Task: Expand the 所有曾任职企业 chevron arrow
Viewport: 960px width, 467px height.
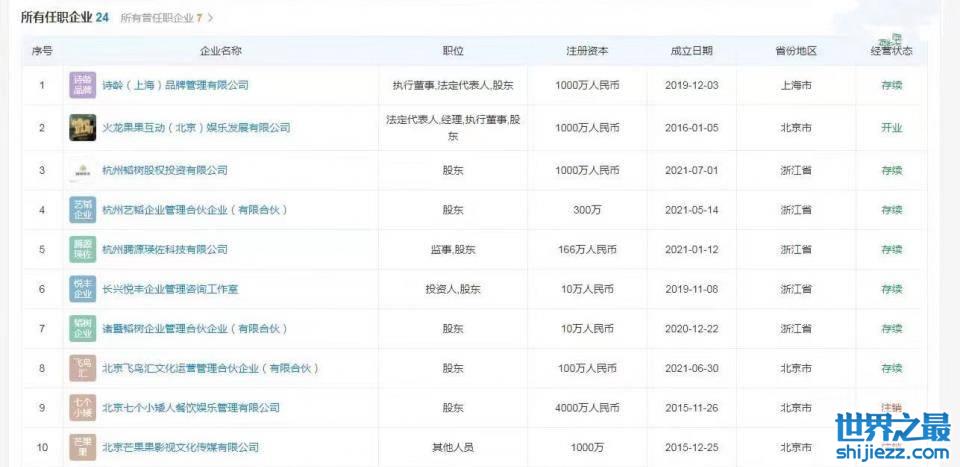Action: pyautogui.click(x=211, y=18)
